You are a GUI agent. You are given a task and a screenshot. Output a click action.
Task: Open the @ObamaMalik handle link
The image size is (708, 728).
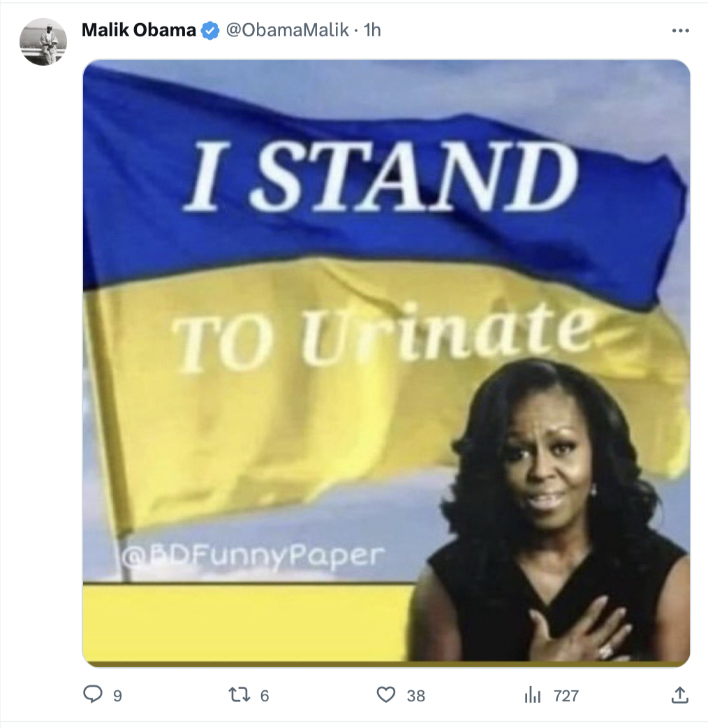pos(285,31)
